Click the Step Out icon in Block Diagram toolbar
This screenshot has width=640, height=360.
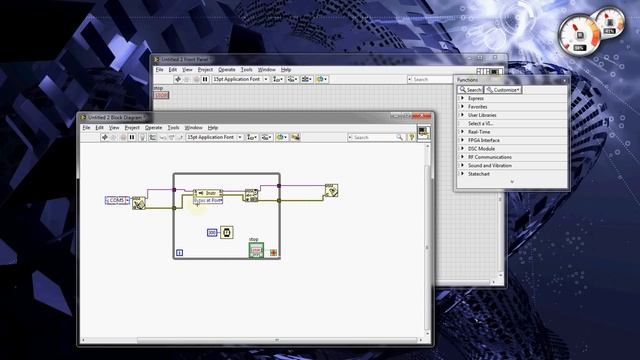[x=180, y=138]
